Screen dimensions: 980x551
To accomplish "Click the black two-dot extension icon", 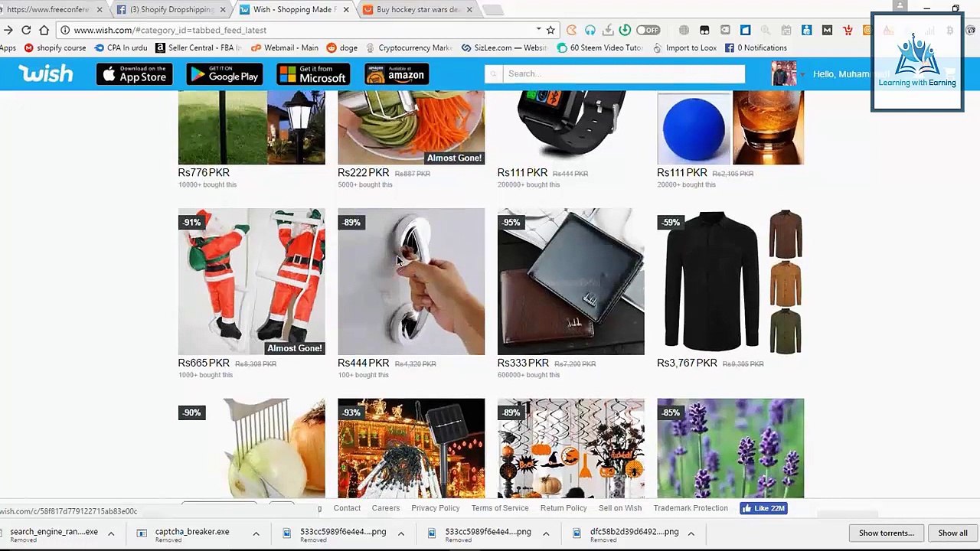I will (x=704, y=30).
